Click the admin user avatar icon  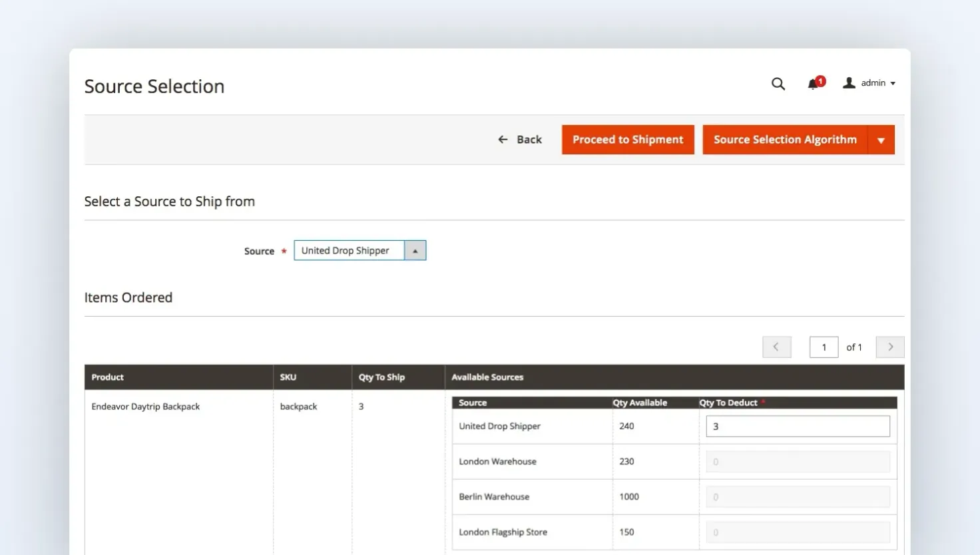click(x=849, y=83)
